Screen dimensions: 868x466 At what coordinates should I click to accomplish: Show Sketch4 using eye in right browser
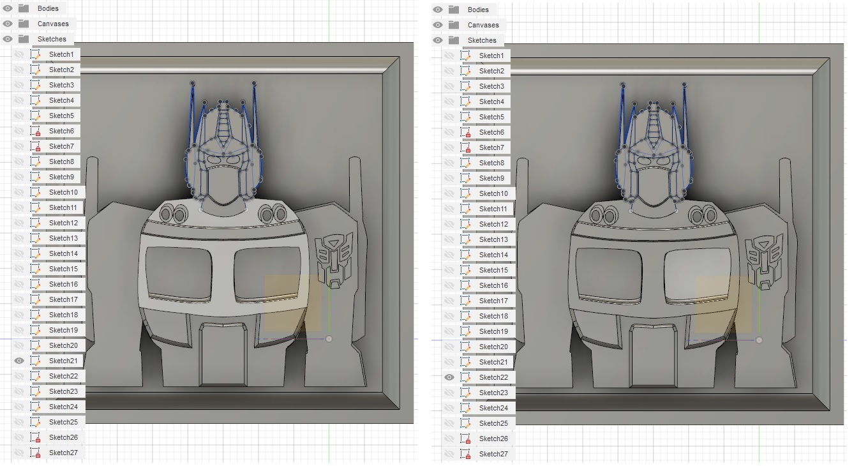click(449, 101)
